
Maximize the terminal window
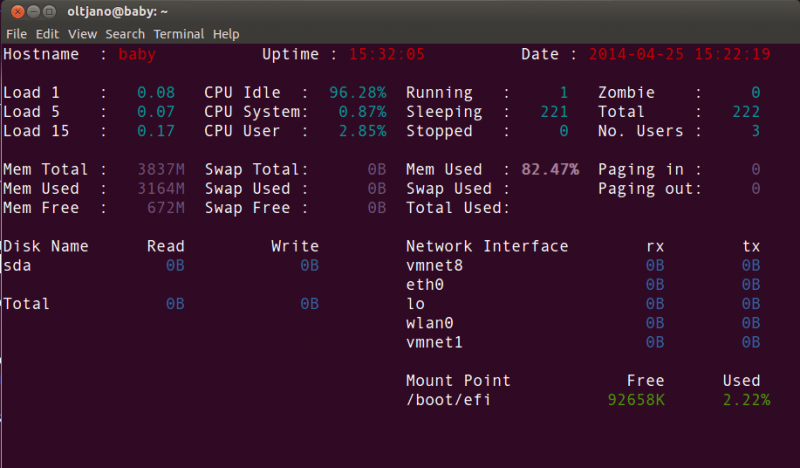[52, 12]
